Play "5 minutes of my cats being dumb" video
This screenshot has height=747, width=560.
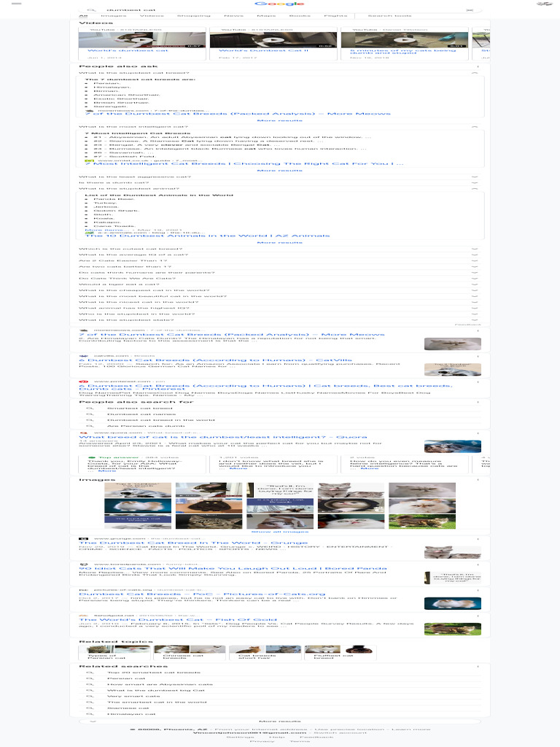[x=404, y=40]
